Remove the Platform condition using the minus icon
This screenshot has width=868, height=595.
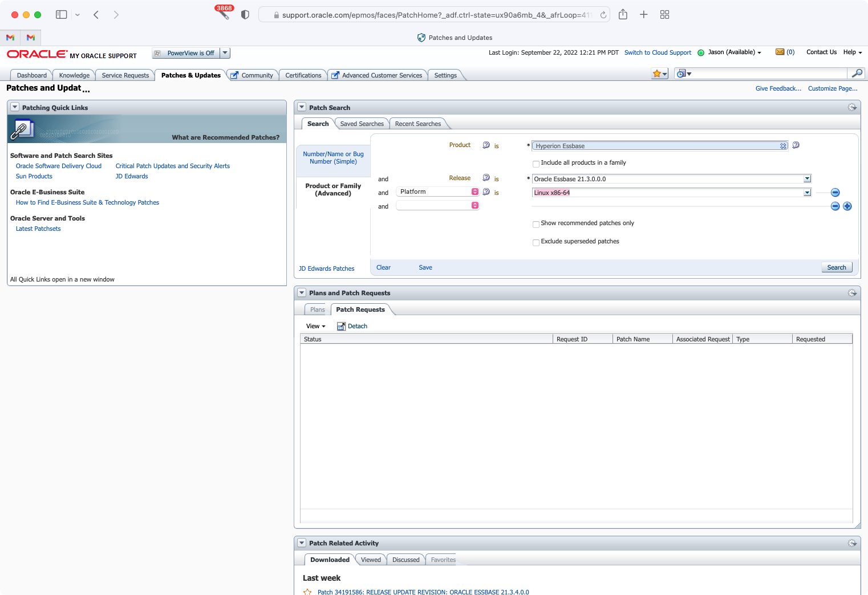pyautogui.click(x=835, y=192)
